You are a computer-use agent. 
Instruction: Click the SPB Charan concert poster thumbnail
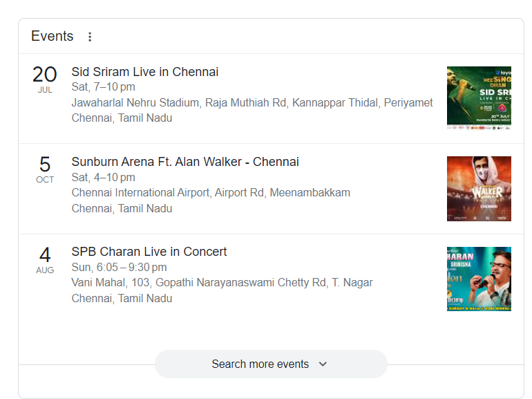coord(479,278)
